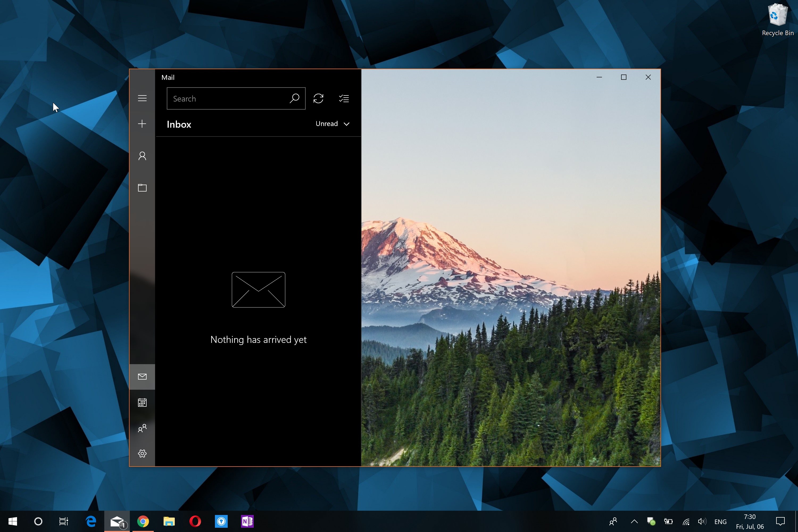Viewport: 798px width, 532px height.
Task: Open the Action Center notifications
Action: tap(780, 521)
